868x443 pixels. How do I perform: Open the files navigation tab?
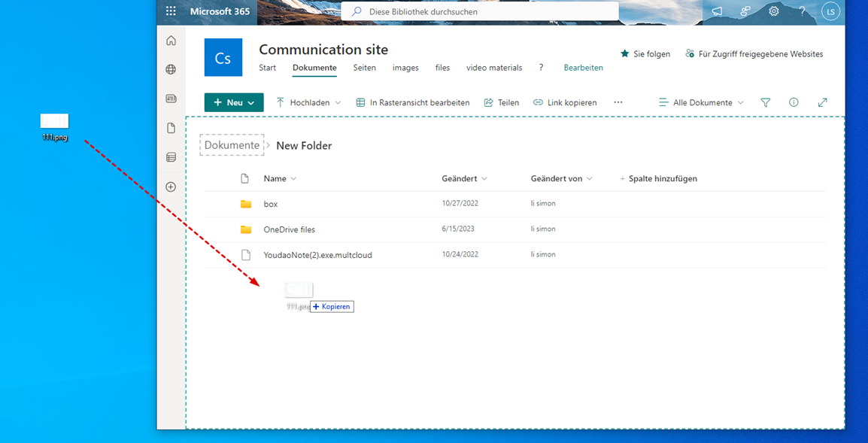442,68
